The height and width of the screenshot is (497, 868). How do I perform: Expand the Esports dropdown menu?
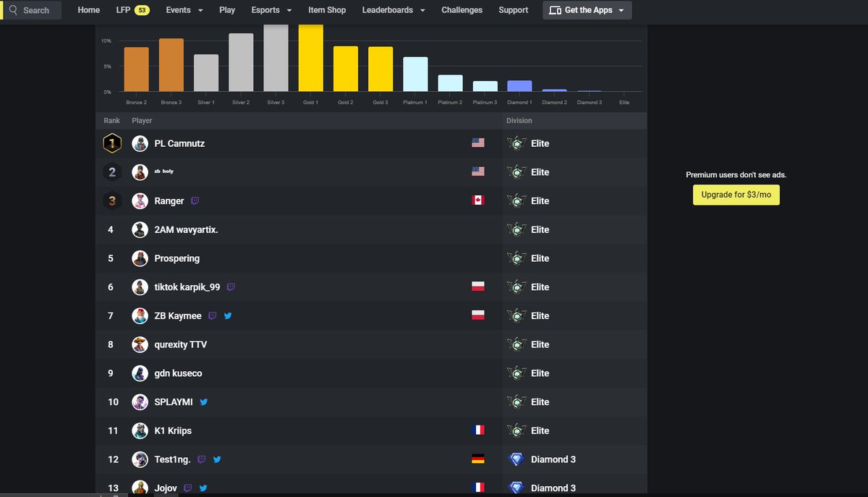point(272,10)
